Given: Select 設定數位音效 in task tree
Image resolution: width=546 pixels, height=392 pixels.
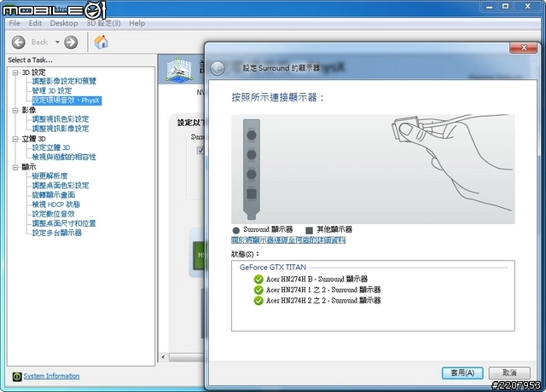Looking at the screenshot, I should 53,214.
